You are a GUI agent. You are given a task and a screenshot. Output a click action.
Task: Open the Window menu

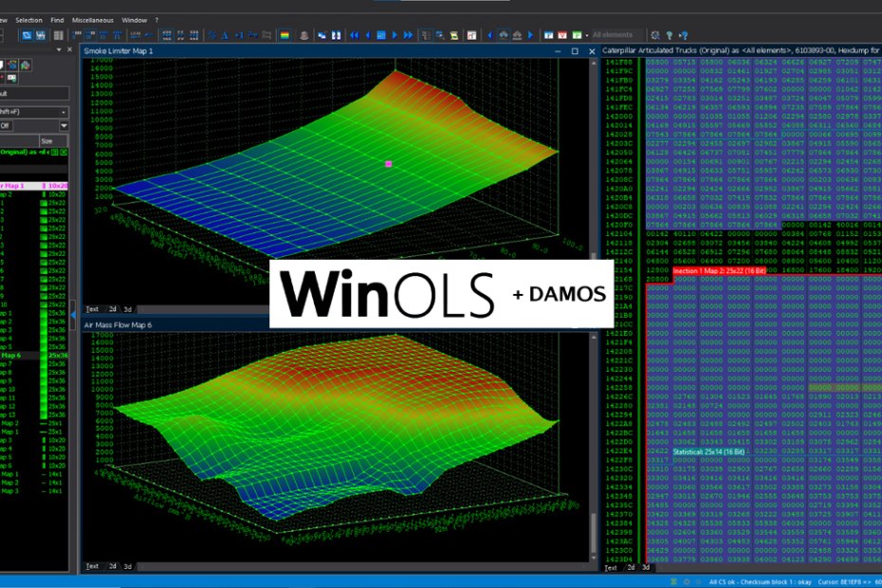pyautogui.click(x=135, y=20)
